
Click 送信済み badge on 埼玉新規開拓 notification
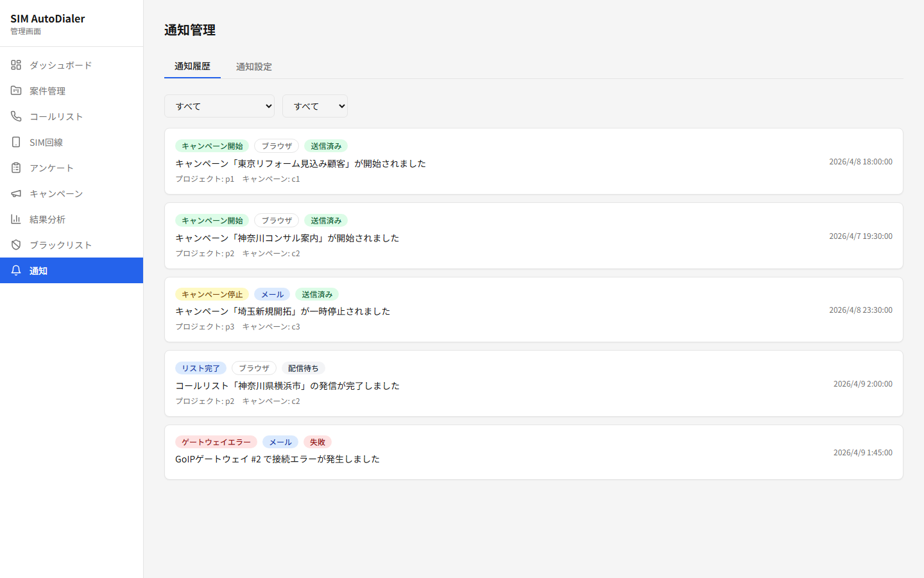tap(317, 294)
